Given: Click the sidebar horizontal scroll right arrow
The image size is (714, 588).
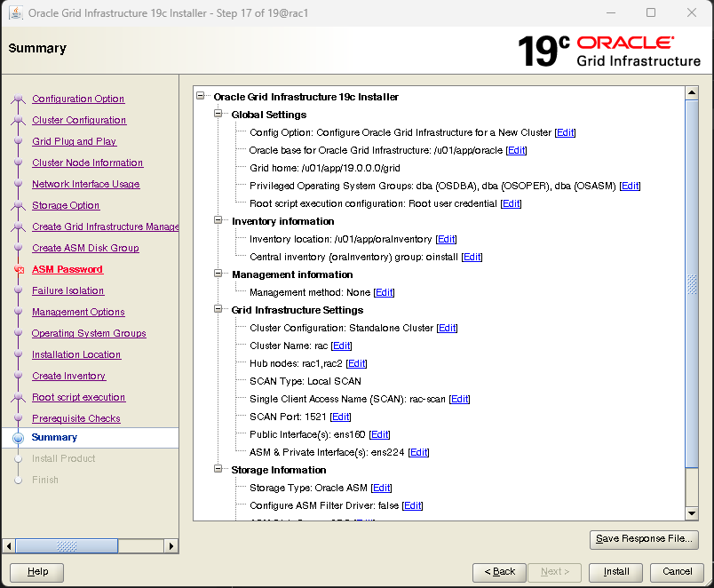Looking at the screenshot, I should tap(171, 545).
